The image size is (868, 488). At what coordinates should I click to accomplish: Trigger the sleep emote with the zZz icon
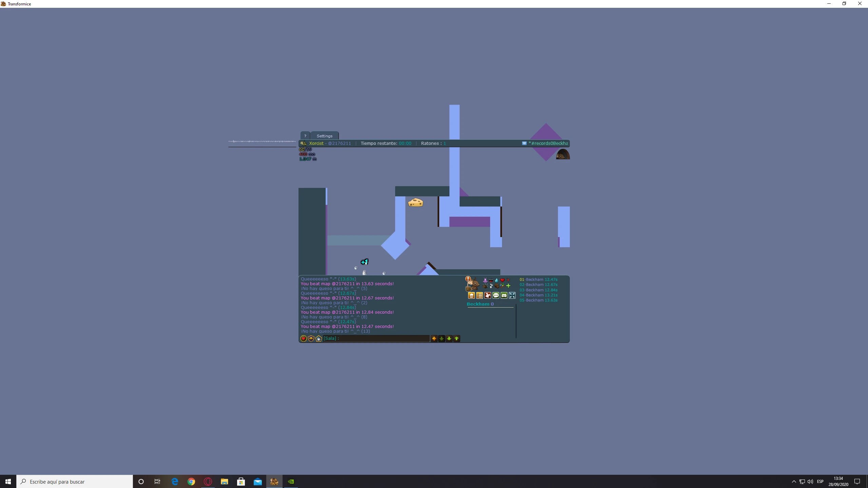click(491, 286)
